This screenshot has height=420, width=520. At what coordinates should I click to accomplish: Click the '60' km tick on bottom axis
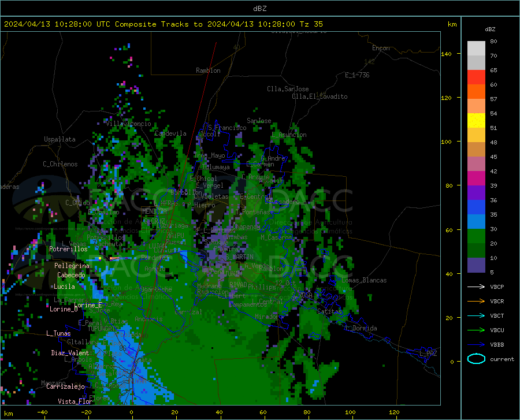pos(263,412)
